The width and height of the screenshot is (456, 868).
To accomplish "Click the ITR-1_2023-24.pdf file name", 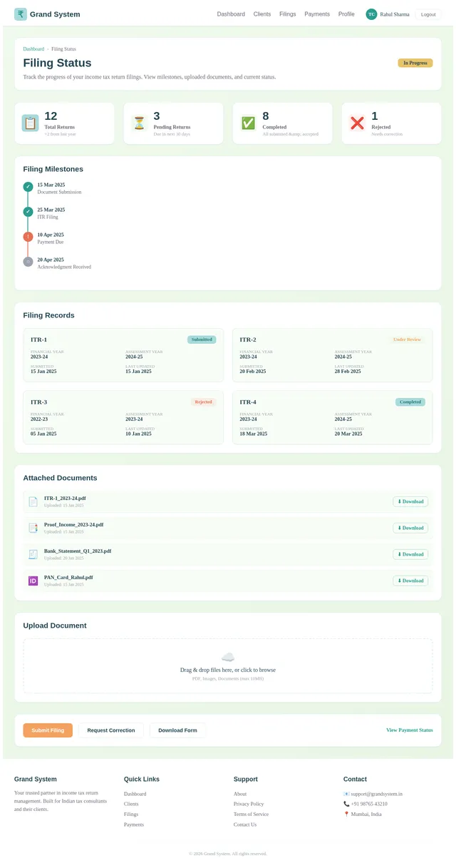I will (65, 498).
